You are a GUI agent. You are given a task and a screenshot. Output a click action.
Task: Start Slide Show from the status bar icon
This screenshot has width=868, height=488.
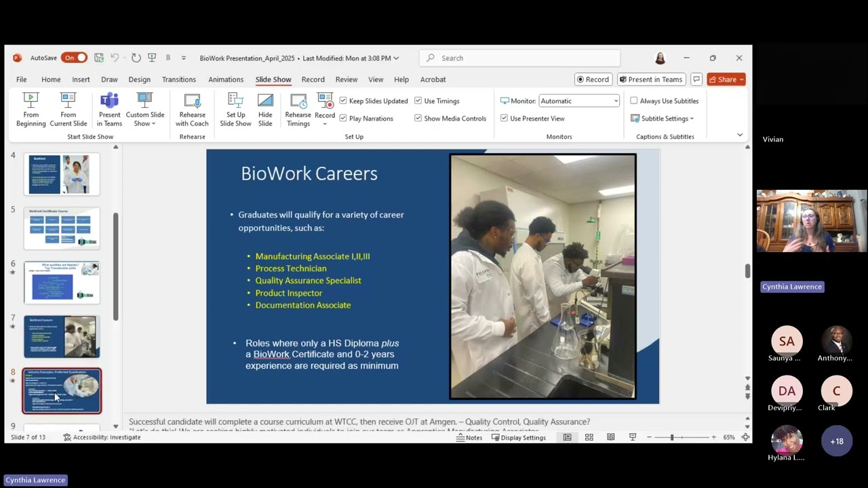[632, 437]
